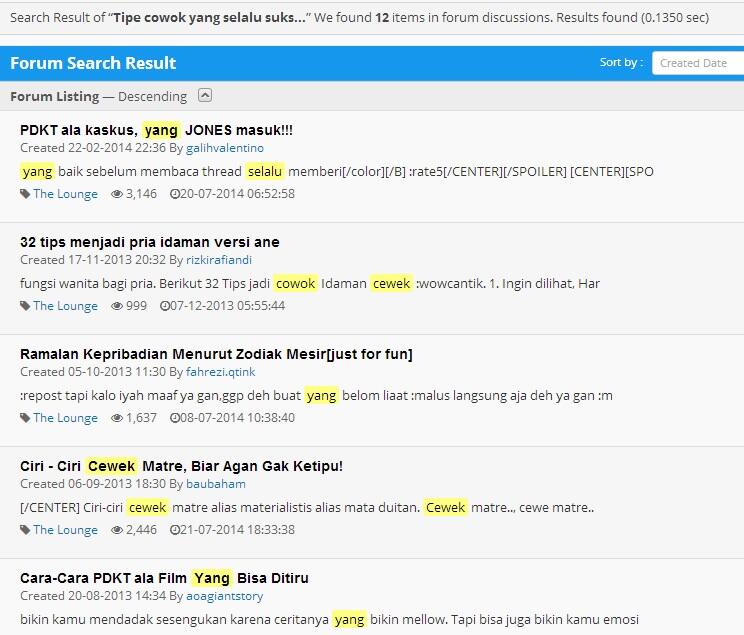
Task: Click tag icon in the Ramalan Kepribadian result row
Action: click(25, 418)
